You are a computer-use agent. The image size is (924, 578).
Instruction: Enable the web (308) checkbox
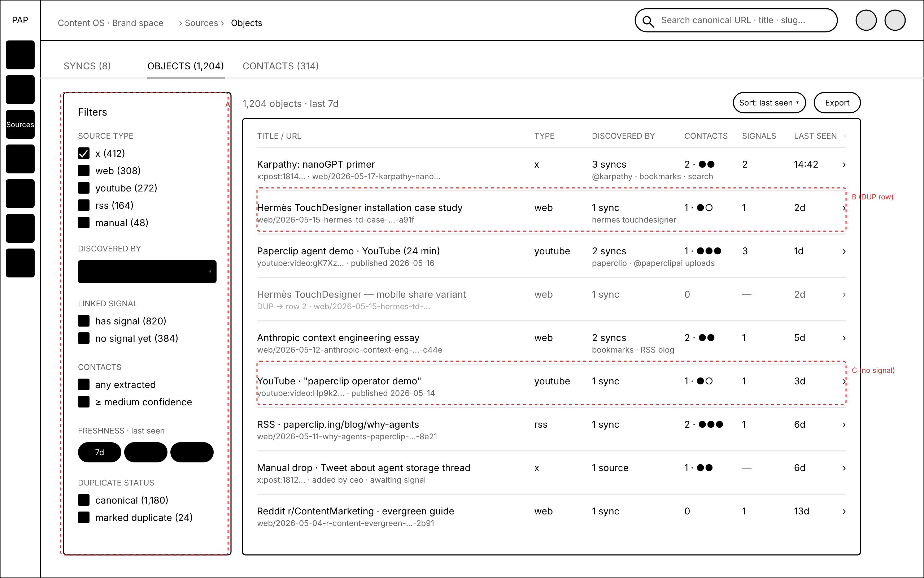[x=84, y=171]
